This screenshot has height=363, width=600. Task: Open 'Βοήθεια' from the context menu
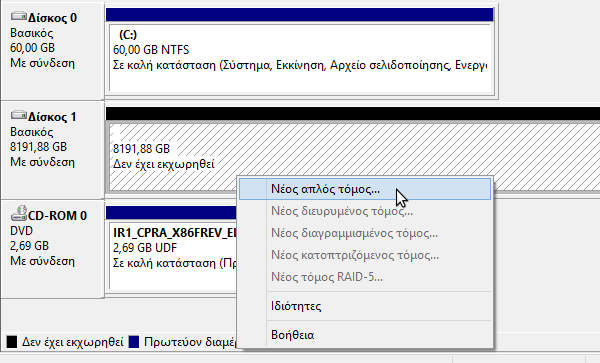(365, 335)
